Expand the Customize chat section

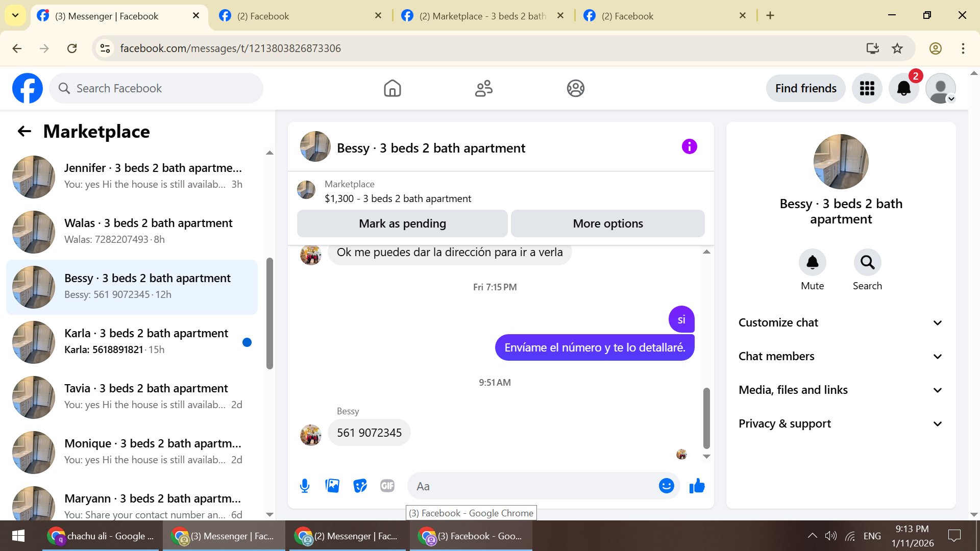coord(841,322)
